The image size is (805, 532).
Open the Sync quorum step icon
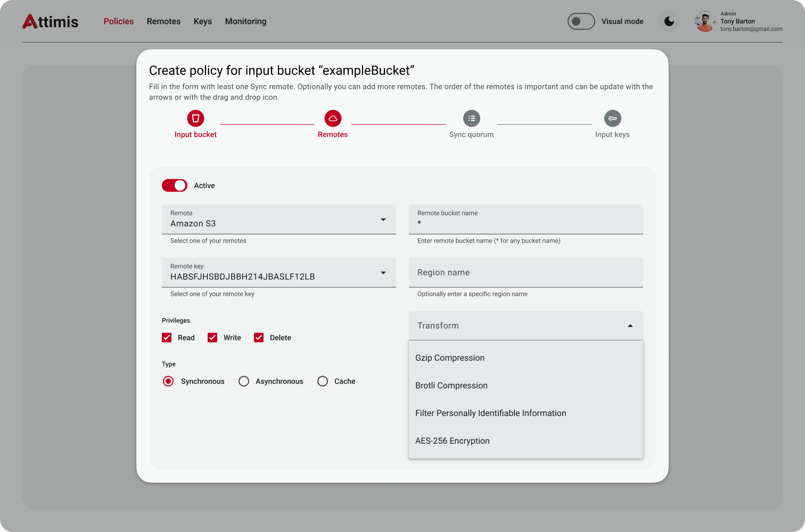click(471, 118)
